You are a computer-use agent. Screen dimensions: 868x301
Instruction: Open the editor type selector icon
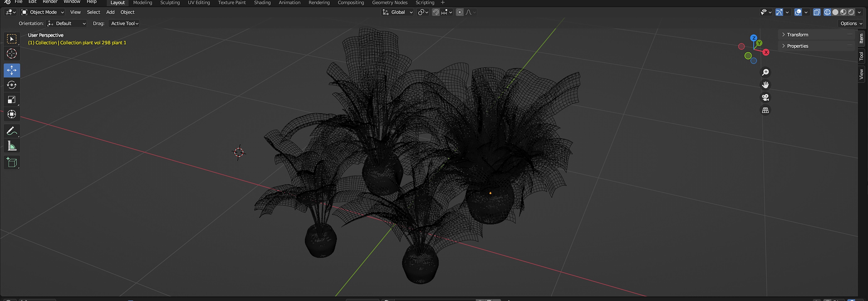11,12
